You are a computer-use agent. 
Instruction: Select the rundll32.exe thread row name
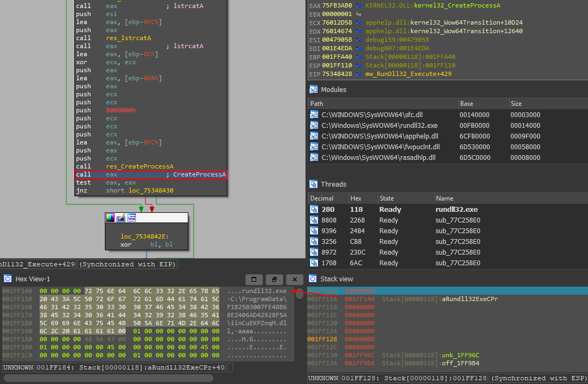coord(456,209)
